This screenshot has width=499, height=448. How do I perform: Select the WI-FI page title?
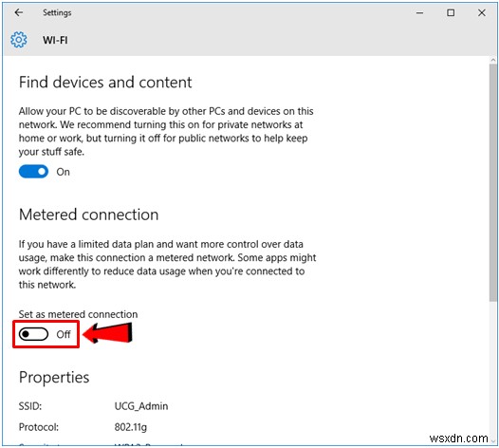pos(55,40)
